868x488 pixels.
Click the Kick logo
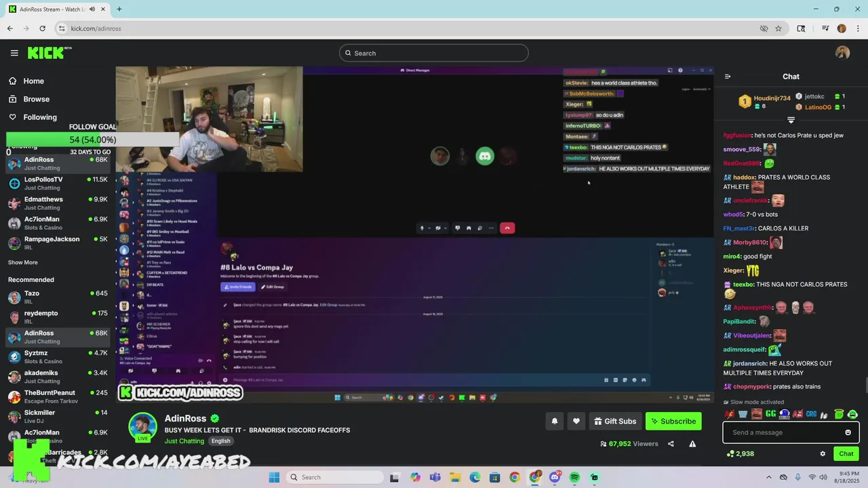point(50,53)
